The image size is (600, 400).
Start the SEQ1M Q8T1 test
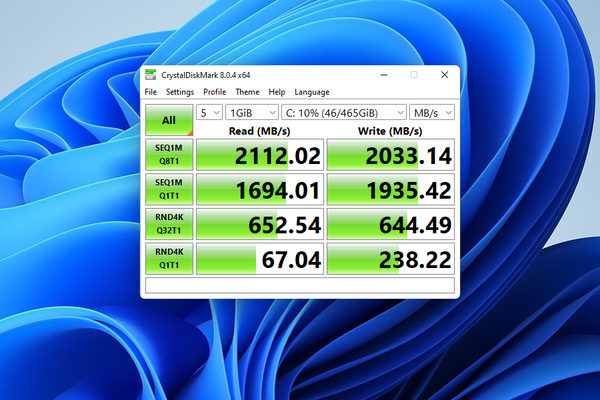point(168,155)
